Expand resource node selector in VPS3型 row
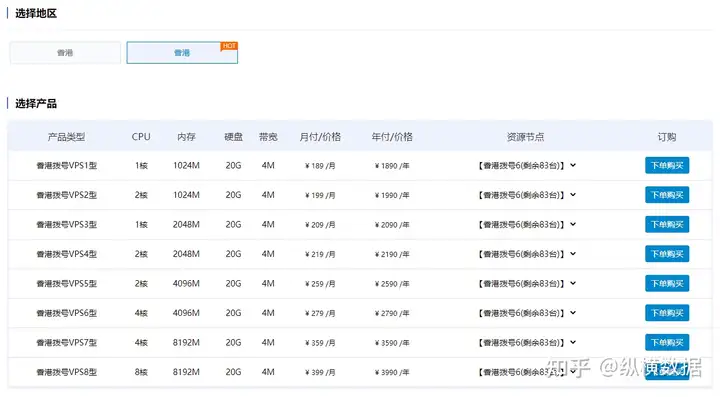Screen dimensions: 720x397 click(527, 224)
